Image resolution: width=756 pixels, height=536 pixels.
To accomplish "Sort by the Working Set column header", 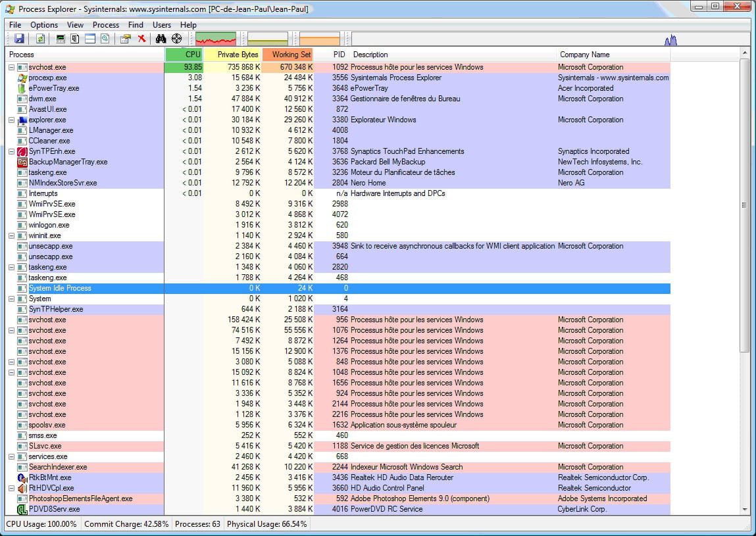I will (288, 55).
